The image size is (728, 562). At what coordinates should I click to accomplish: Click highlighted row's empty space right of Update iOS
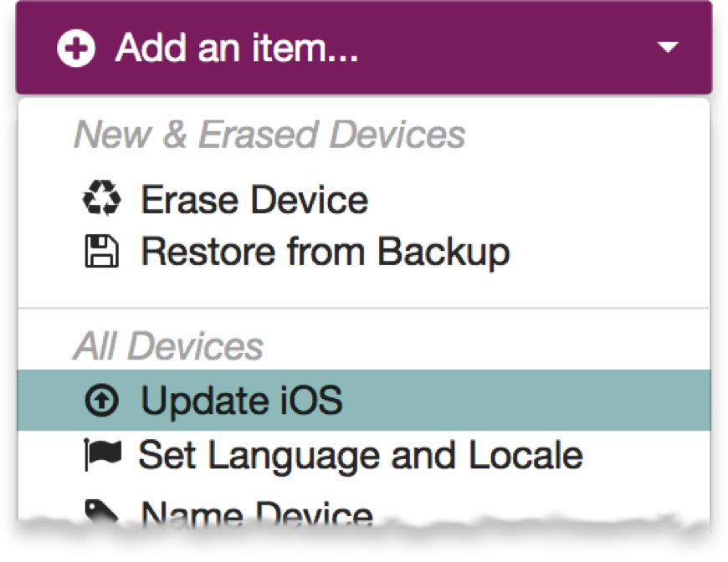tap(527, 402)
